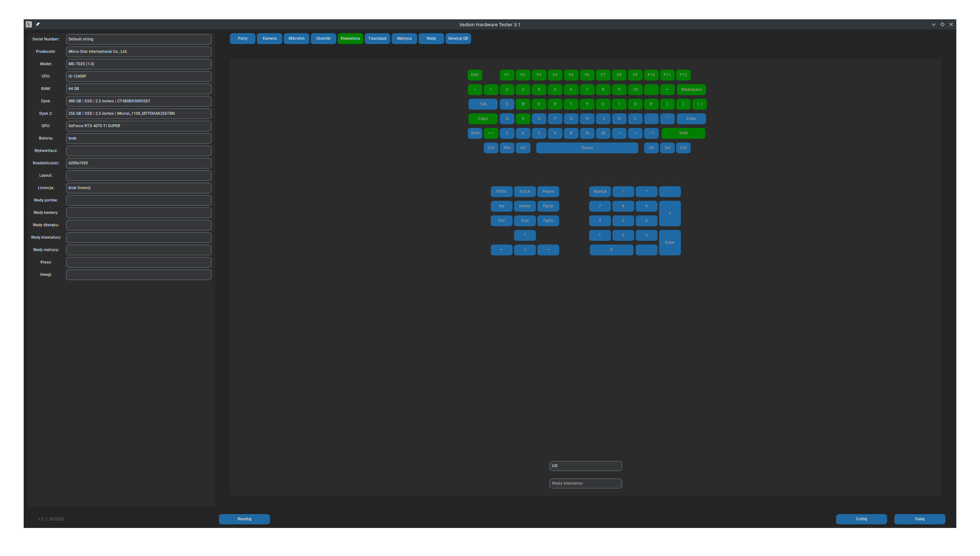
Task: Click the Dysk 2 field
Action: coord(138,113)
